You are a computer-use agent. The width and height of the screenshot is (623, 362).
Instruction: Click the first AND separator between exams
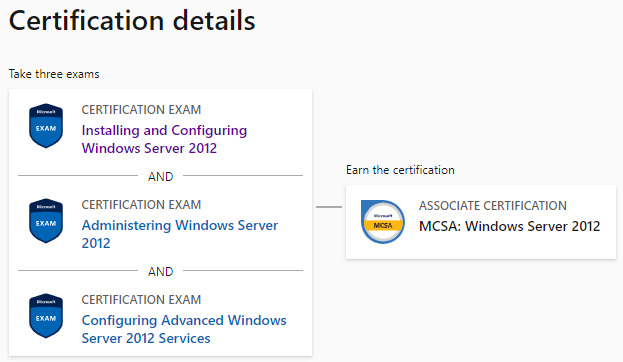point(161,176)
